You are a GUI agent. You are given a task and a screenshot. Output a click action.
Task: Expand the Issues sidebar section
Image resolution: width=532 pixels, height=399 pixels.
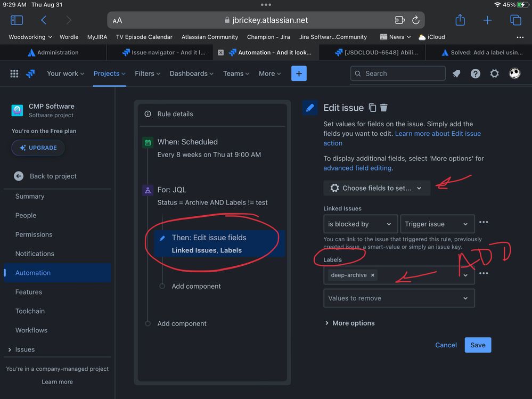[x=10, y=349]
